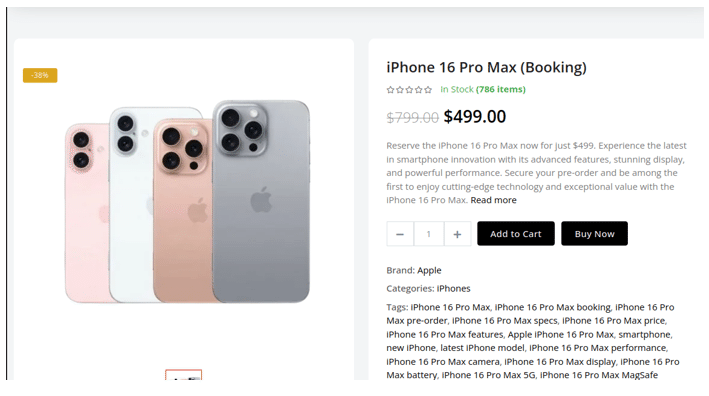The image size is (709, 396).
Task: Click the second rating star
Action: point(400,90)
